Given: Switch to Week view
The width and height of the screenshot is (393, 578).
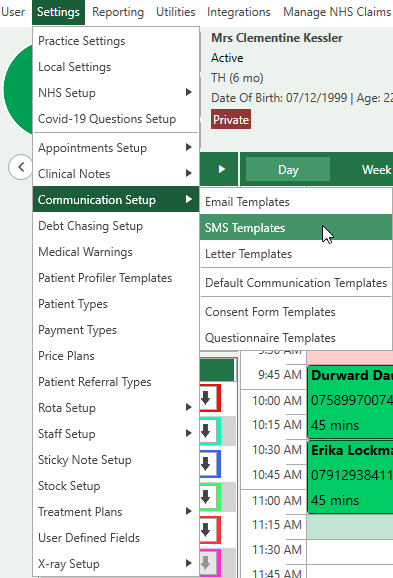Looking at the screenshot, I should coord(376,170).
